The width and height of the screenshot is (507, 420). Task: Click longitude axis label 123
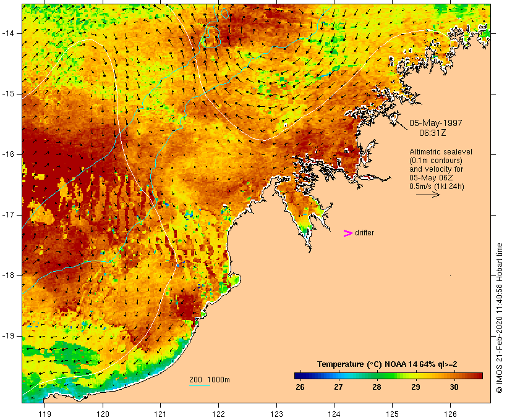click(x=276, y=414)
